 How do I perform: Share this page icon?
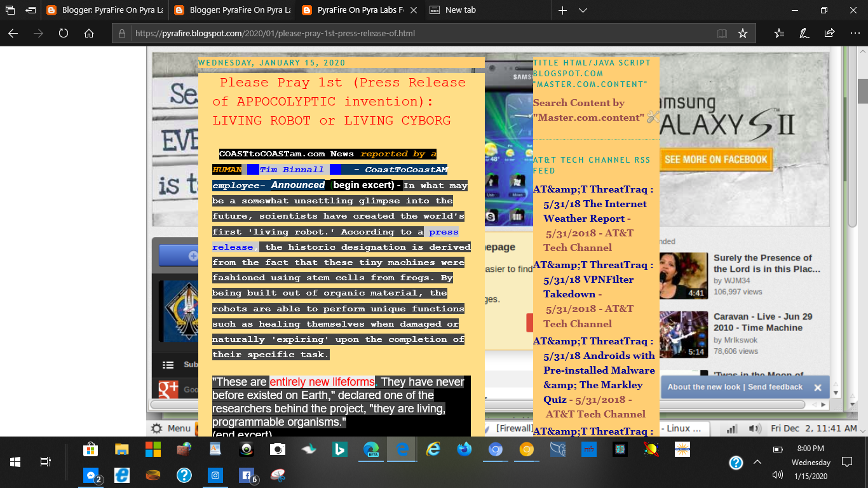[x=829, y=33]
